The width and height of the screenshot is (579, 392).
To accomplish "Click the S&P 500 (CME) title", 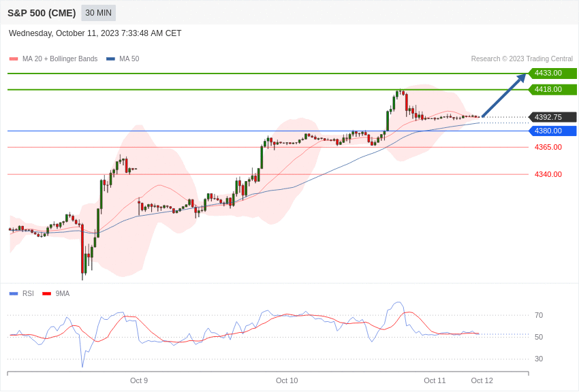I will point(42,13).
